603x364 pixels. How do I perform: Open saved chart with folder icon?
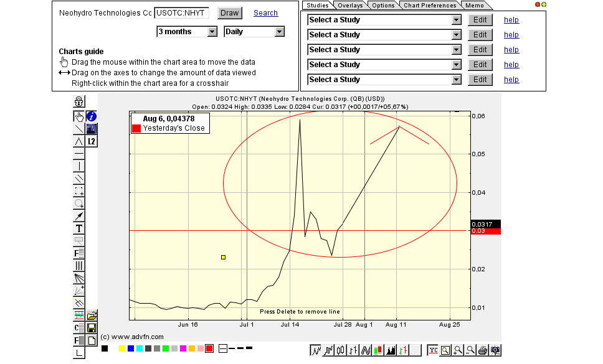(92, 315)
